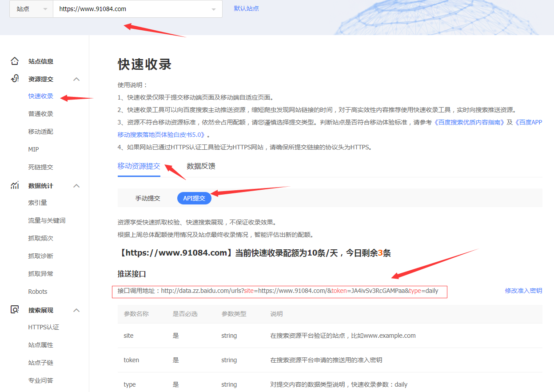Click 修改准入密钥 link
The image size is (554, 392).
tap(523, 291)
